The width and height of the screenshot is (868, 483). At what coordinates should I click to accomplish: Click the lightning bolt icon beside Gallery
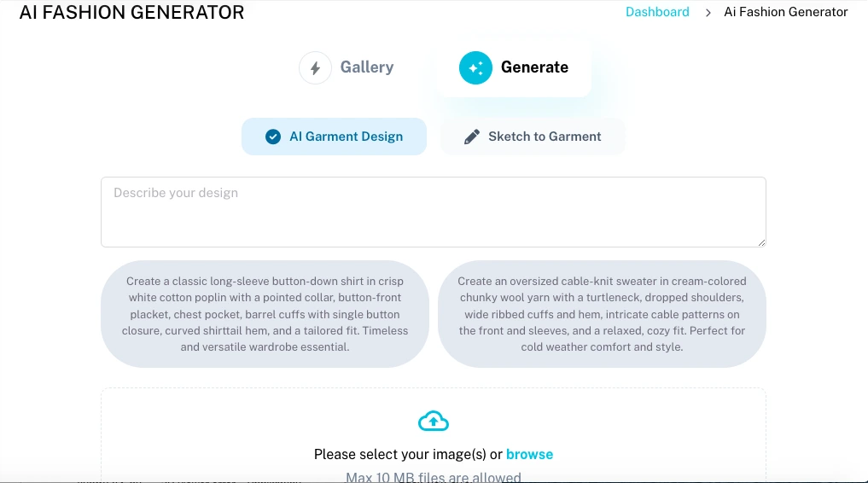coord(315,68)
